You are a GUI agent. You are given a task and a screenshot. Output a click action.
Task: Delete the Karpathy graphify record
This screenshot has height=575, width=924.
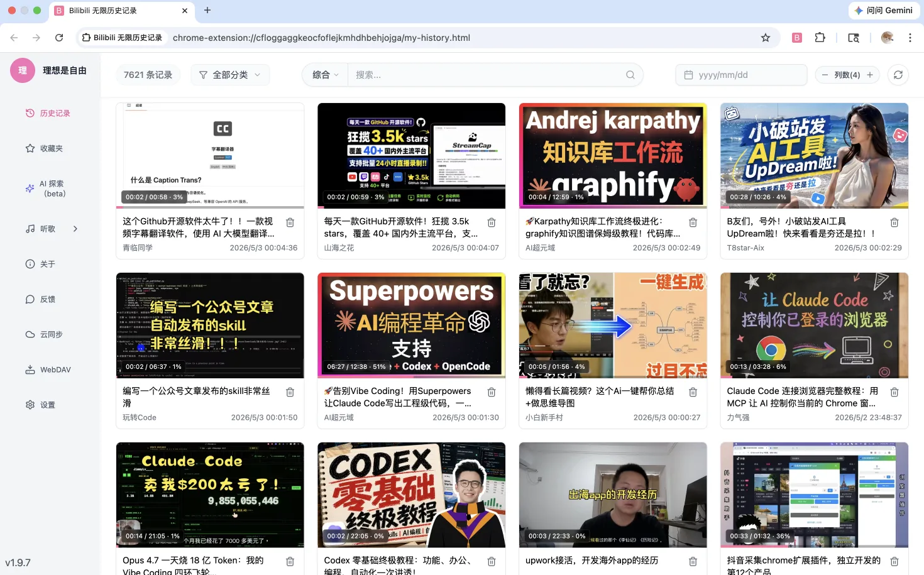[x=693, y=222]
